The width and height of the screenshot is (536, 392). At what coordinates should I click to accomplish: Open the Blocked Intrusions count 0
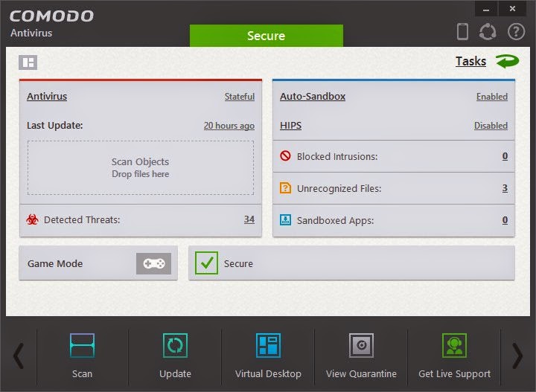click(505, 156)
